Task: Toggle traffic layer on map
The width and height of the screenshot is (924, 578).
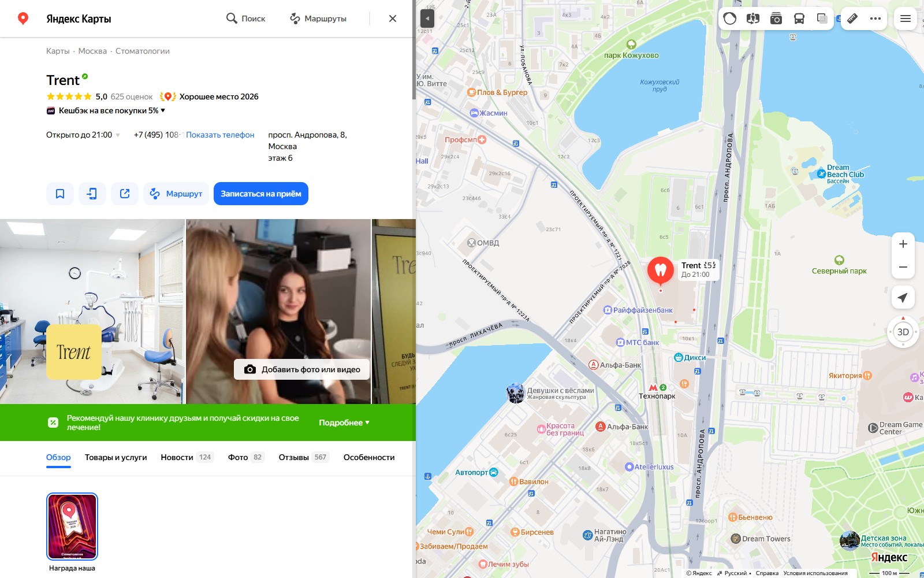Action: [x=730, y=18]
